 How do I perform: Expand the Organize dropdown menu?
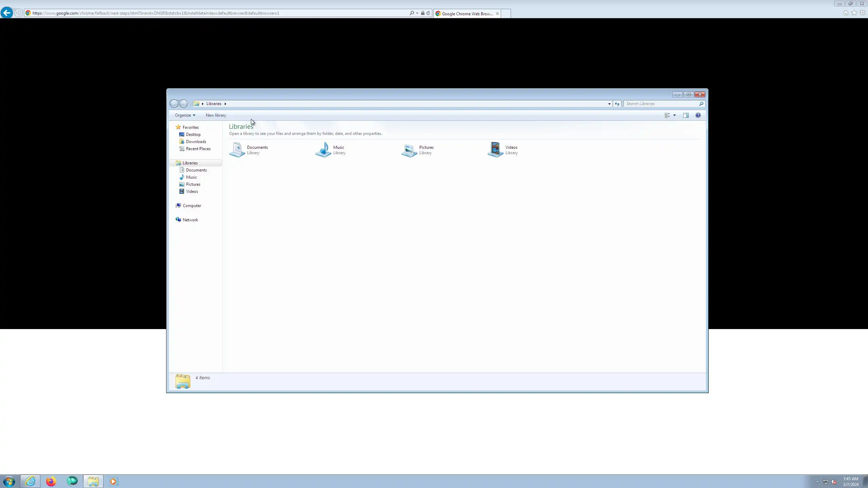tap(185, 115)
